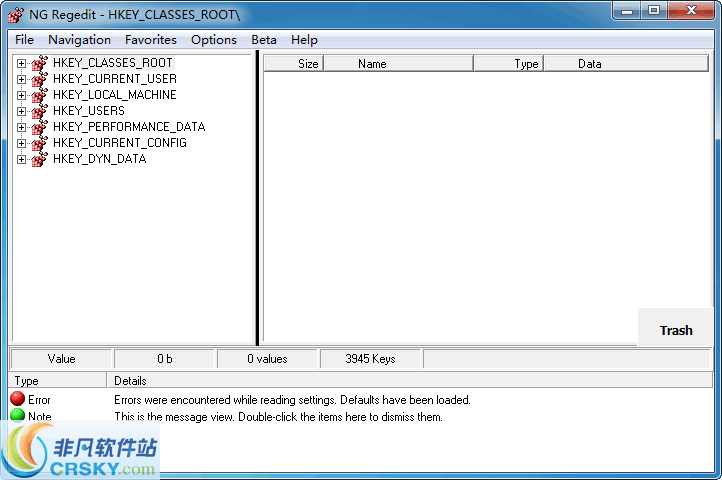The height and width of the screenshot is (480, 722).
Task: Maximize the NG Regedit window
Action: [x=654, y=11]
